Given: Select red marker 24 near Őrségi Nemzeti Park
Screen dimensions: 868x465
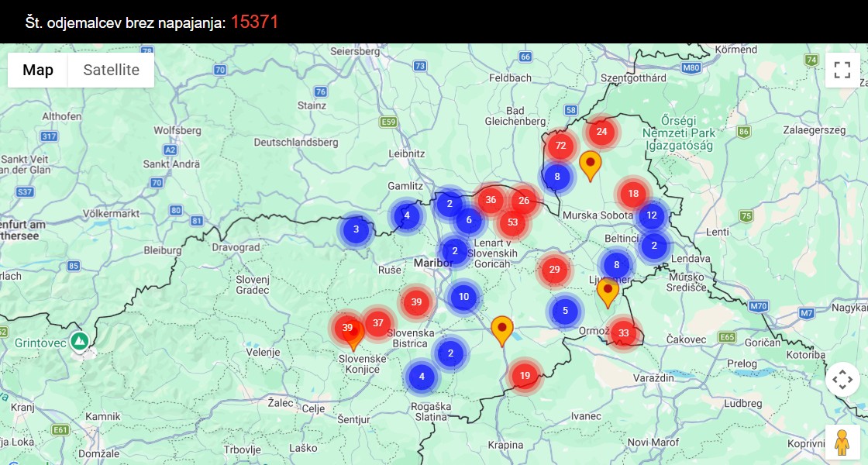Looking at the screenshot, I should pos(602,132).
